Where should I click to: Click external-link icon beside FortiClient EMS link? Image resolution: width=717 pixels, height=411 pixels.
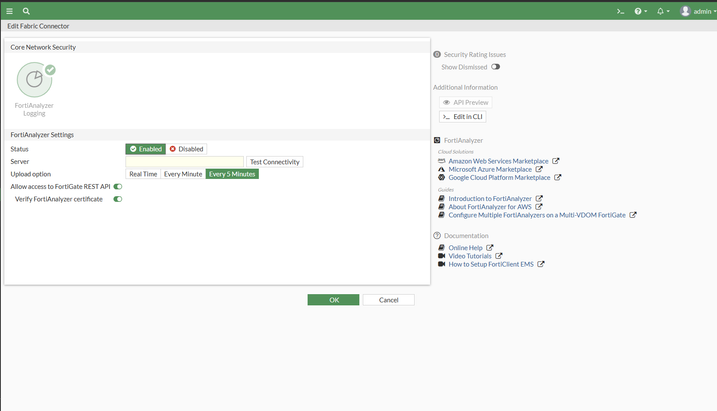coord(541,264)
